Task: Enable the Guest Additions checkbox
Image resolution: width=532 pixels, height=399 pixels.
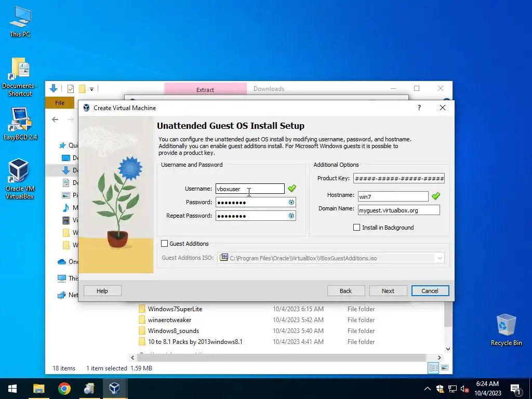Action: click(165, 244)
